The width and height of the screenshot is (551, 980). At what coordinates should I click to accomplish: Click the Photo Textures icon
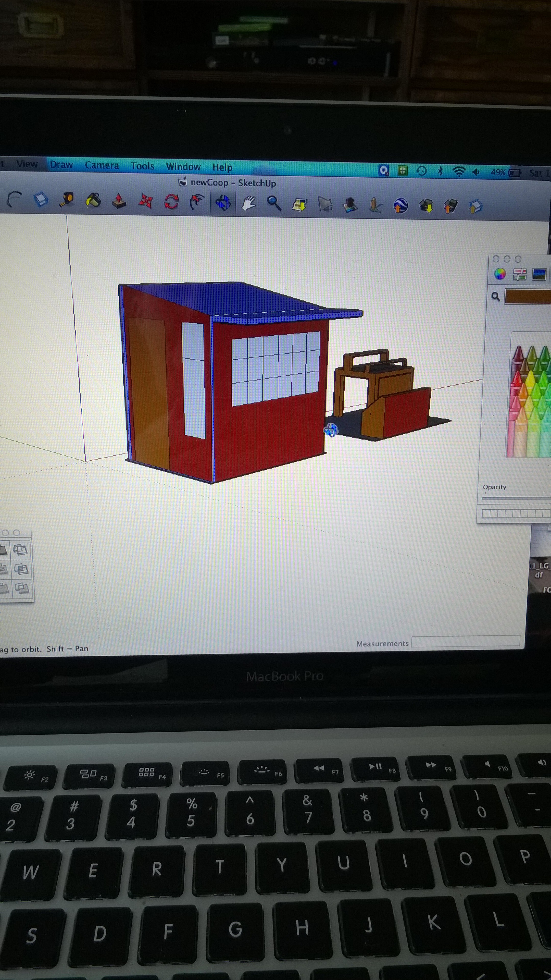tap(375, 205)
